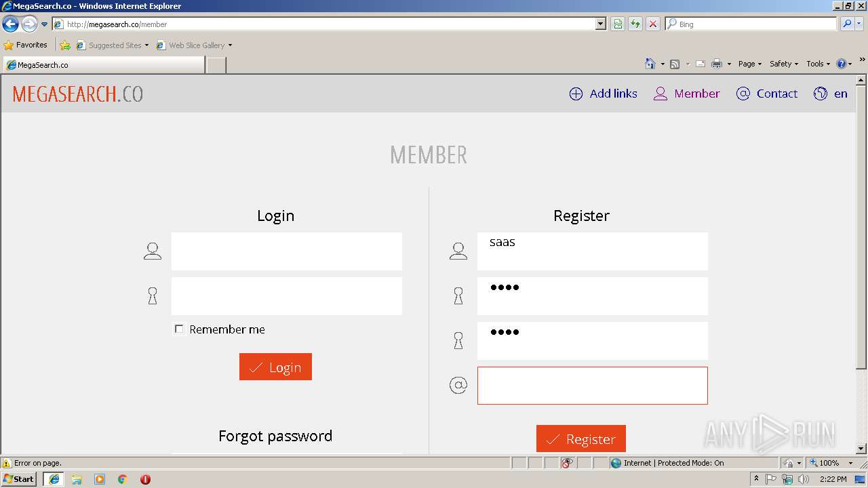Click the Action Center flag tray icon
Viewport: 868px width, 488px height.
pos(771,479)
